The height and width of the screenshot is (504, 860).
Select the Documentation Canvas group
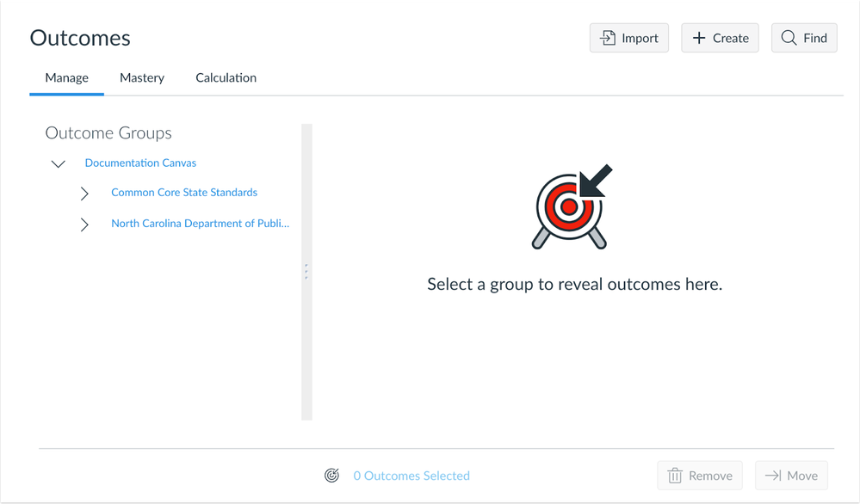tap(140, 163)
